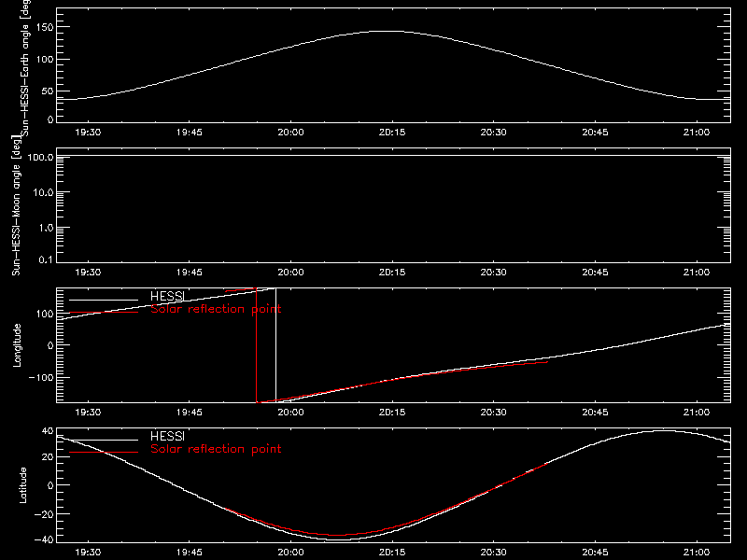Select the HESSI legend text in Latitude plot
The image size is (747, 560).
pyautogui.click(x=167, y=436)
